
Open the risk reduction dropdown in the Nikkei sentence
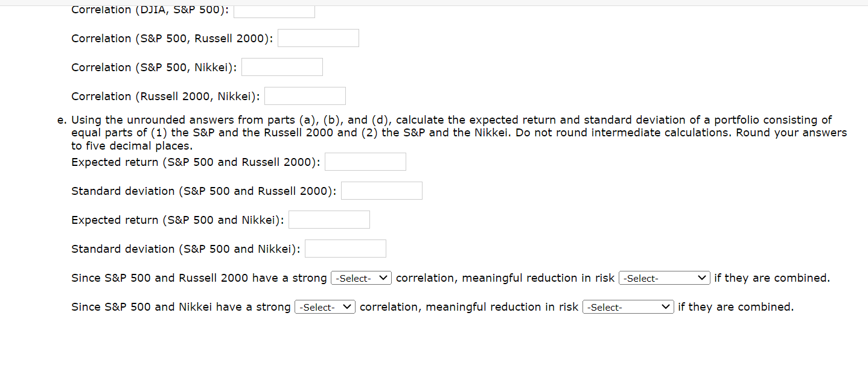click(x=628, y=306)
